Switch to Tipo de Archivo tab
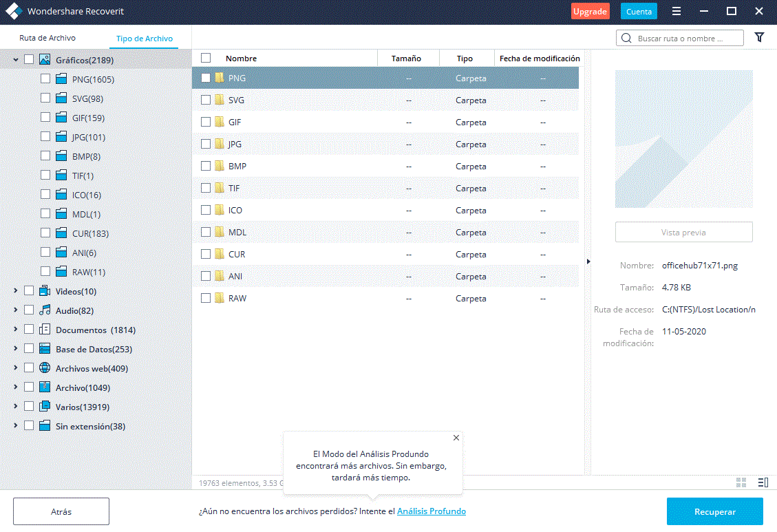The height and width of the screenshot is (532, 777). [x=145, y=38]
